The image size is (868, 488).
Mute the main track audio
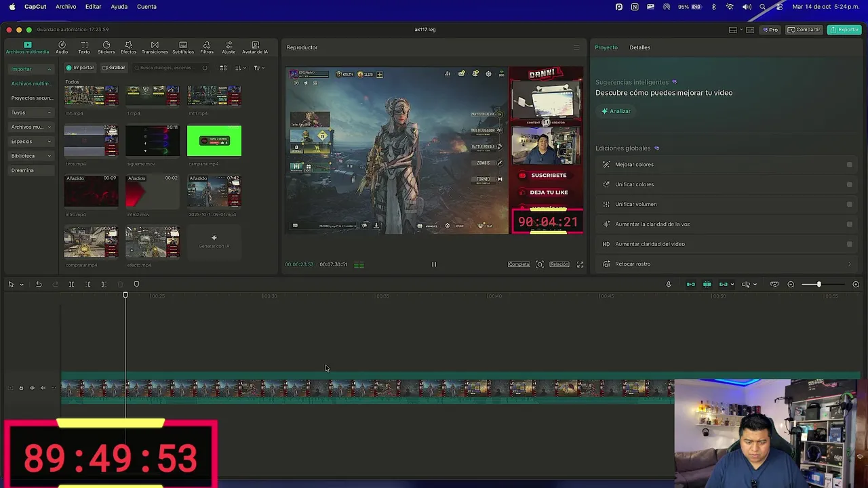click(43, 388)
